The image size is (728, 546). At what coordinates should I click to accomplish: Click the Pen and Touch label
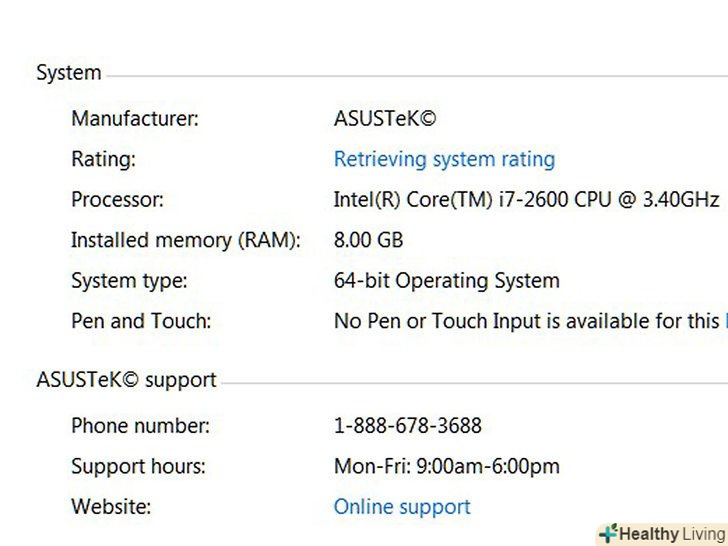click(x=141, y=321)
